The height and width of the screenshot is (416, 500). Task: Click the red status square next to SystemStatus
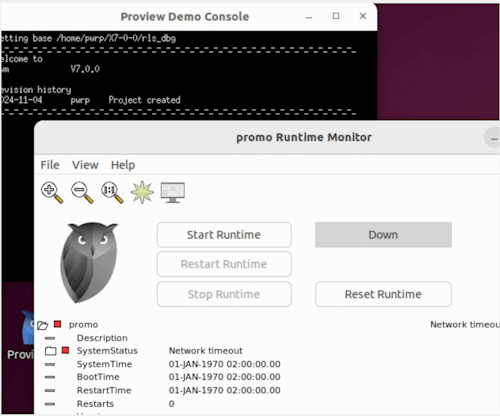pyautogui.click(x=66, y=350)
